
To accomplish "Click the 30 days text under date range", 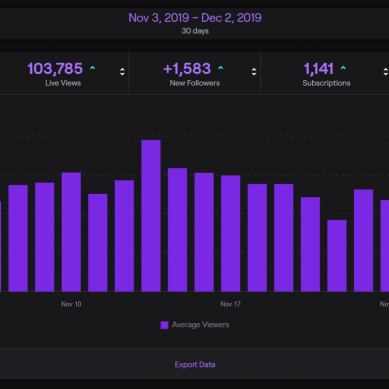I will 195,31.
